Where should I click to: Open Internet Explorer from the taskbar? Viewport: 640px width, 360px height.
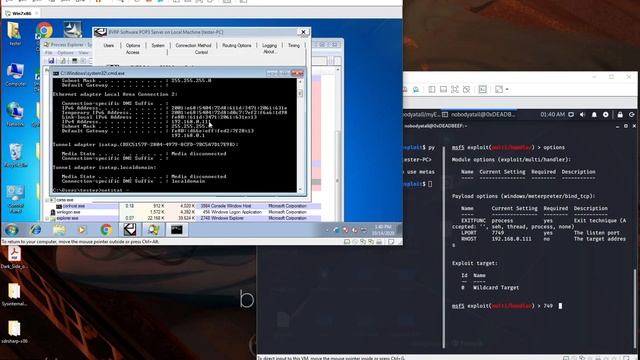point(36,230)
